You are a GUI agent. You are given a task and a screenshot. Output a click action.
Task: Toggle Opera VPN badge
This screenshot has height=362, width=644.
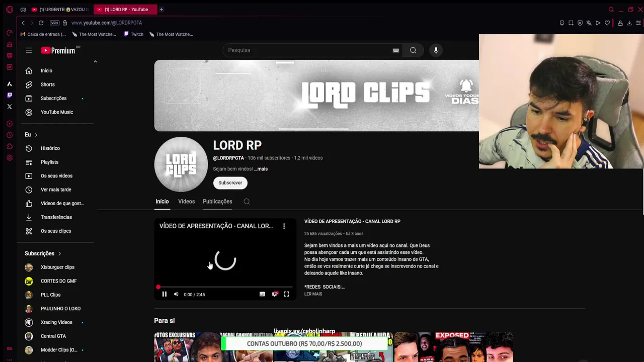pyautogui.click(x=54, y=23)
